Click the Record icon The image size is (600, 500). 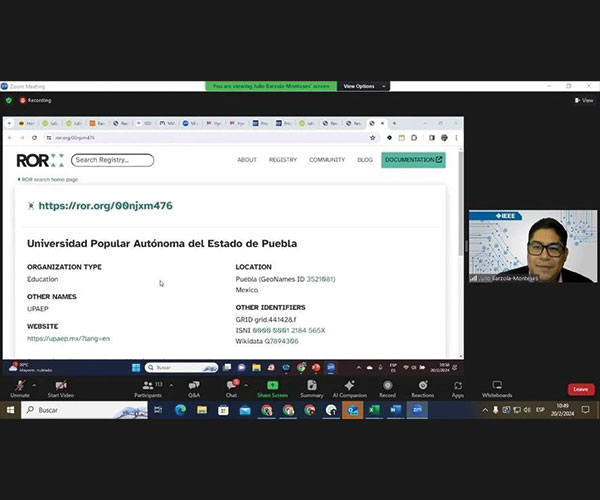[x=387, y=389]
